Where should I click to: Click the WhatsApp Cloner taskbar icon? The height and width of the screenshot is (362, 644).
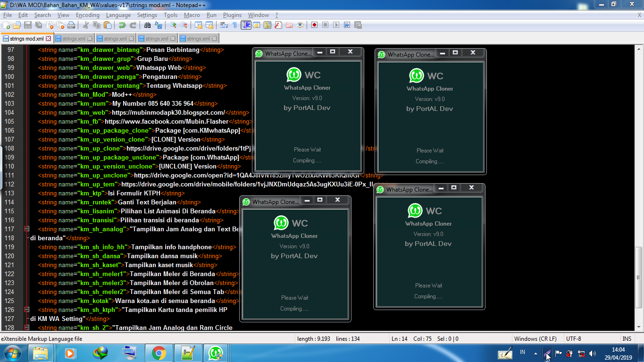tap(216, 353)
